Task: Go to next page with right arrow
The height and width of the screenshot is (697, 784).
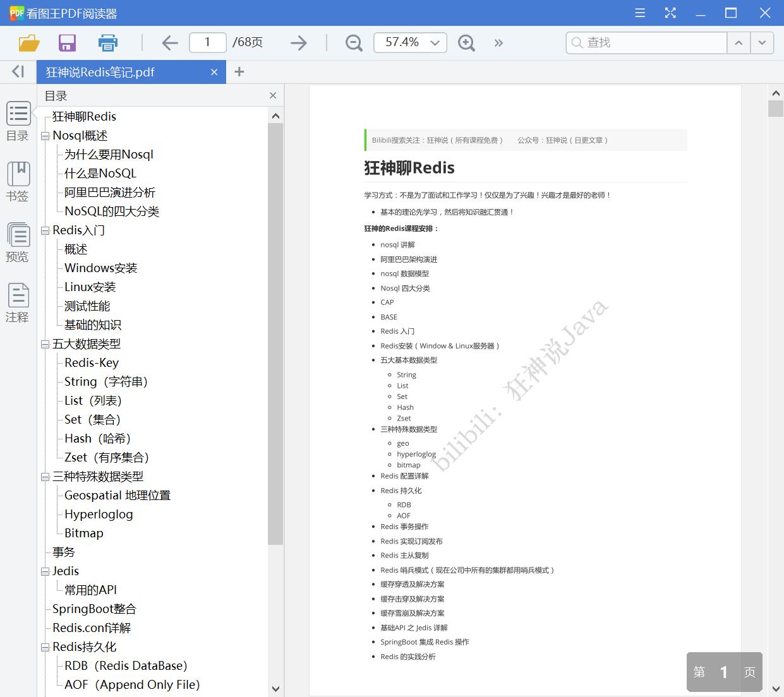Action: [298, 42]
